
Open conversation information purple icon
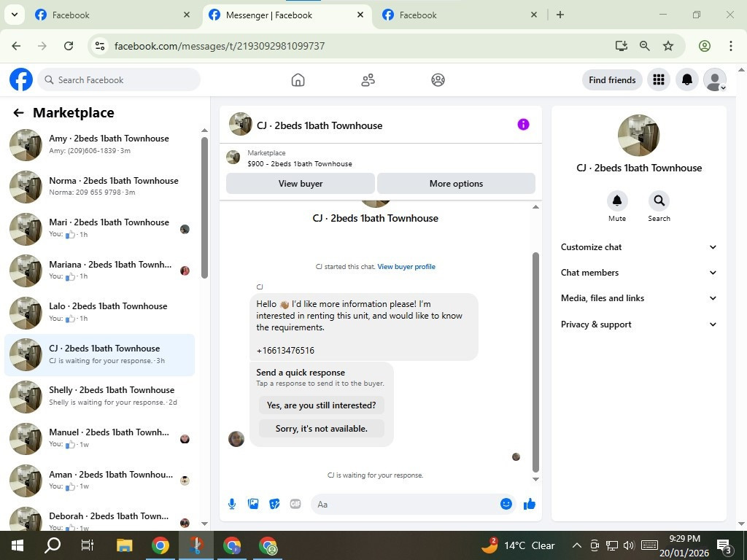click(523, 124)
